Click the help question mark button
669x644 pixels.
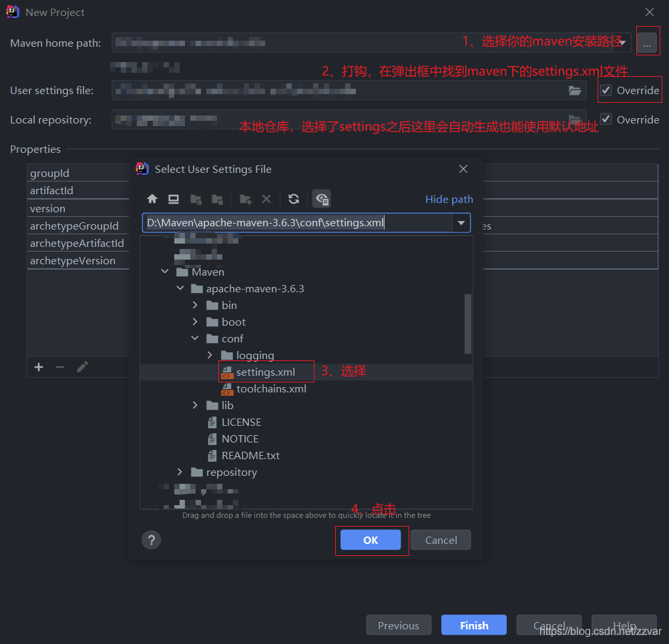click(x=151, y=540)
